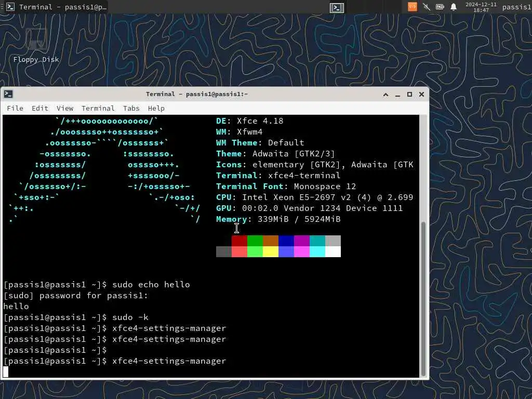Click the white color block
Screen dimensions: 532x399
(x=333, y=251)
